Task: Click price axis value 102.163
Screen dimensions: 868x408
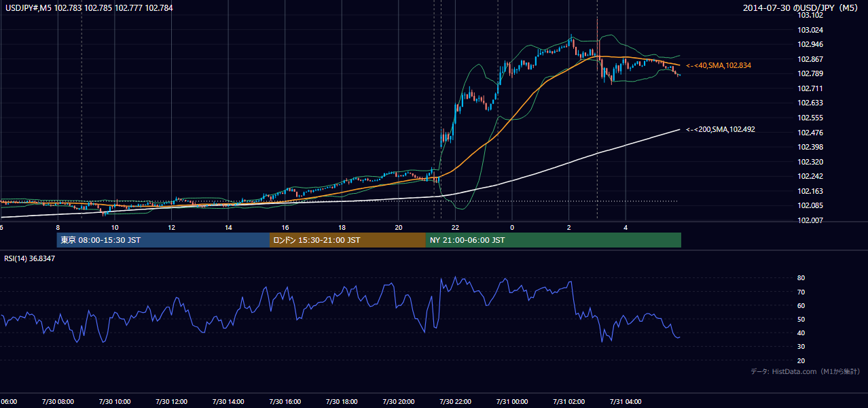Action: [810, 191]
